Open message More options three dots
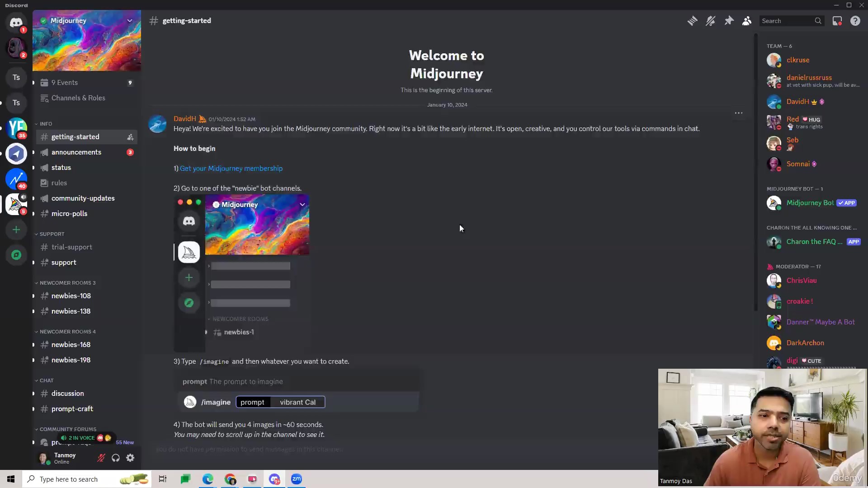The height and width of the screenshot is (488, 868). (x=738, y=113)
